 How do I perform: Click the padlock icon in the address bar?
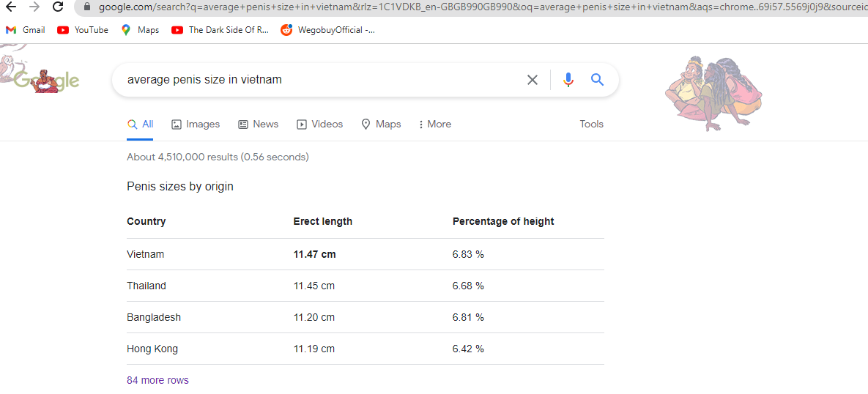click(x=86, y=7)
